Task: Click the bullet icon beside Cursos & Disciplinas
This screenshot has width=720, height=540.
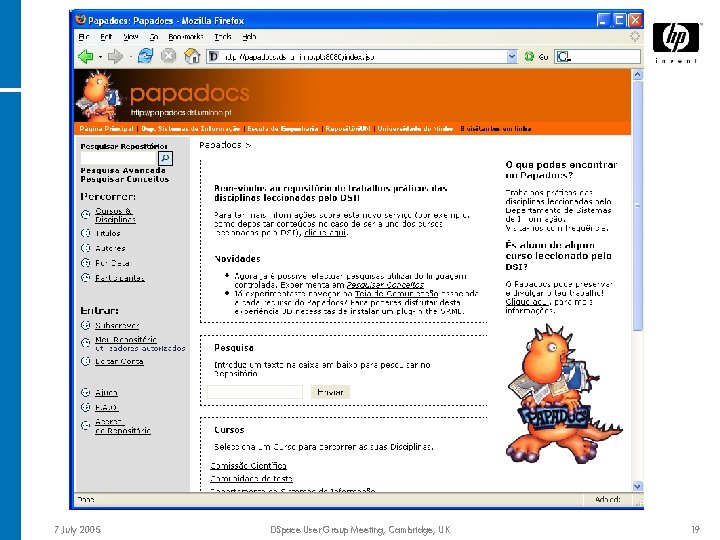Action: point(85,214)
